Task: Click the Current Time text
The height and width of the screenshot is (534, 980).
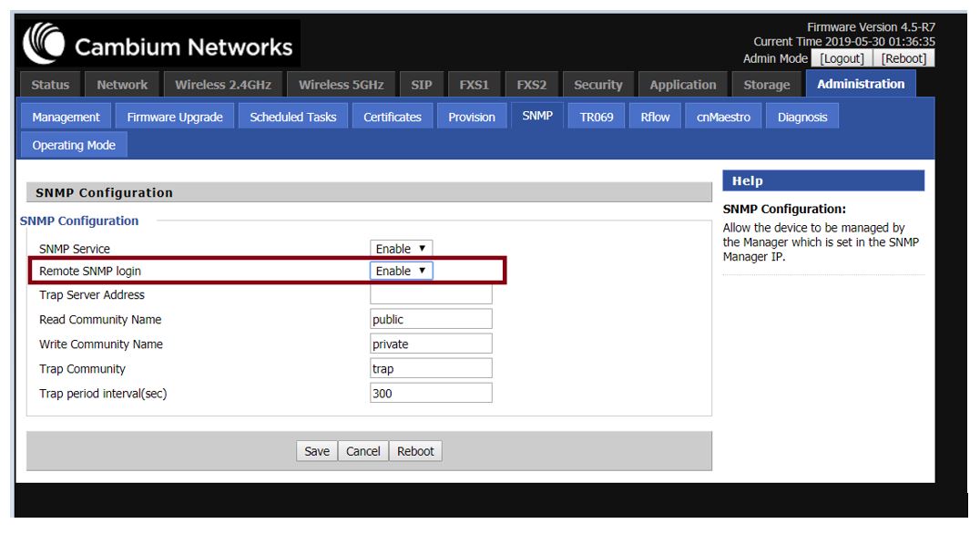Action: pos(843,41)
